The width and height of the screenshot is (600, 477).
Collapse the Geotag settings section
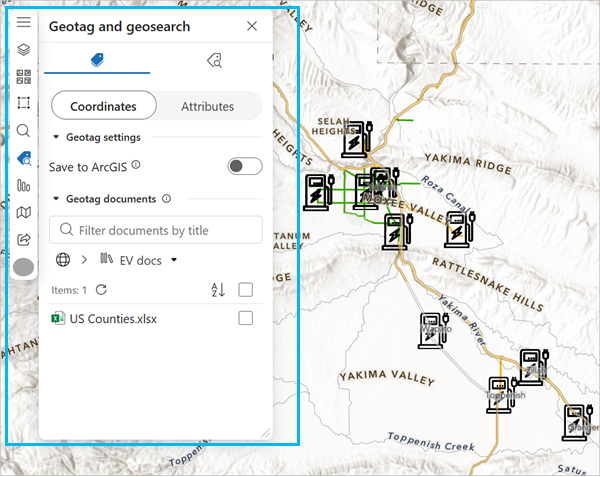57,138
